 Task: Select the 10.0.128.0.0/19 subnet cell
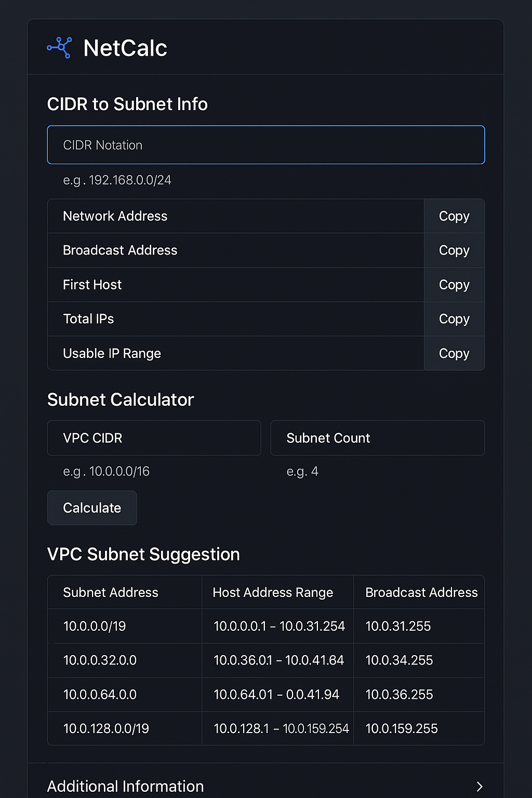pos(106,728)
